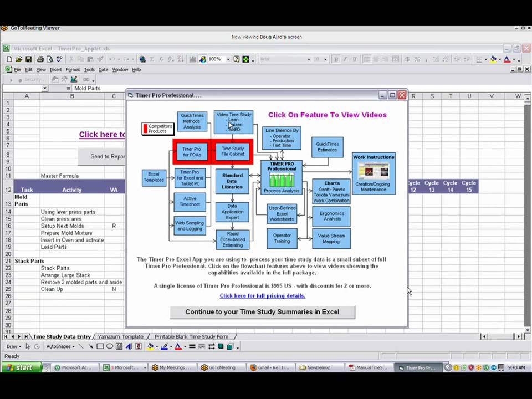Screen dimensions: 532x399
Task: Open the Data menu
Action: pos(103,70)
